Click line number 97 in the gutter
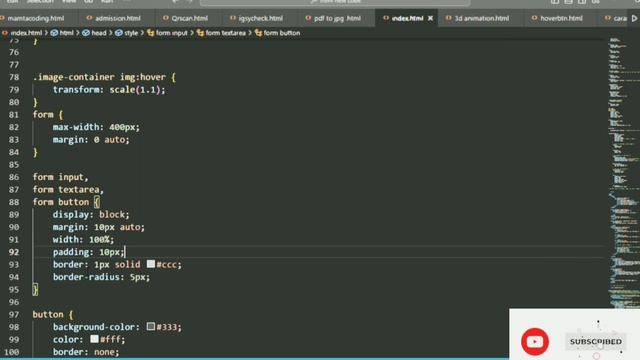This screenshot has width=640, height=360. 14,315
